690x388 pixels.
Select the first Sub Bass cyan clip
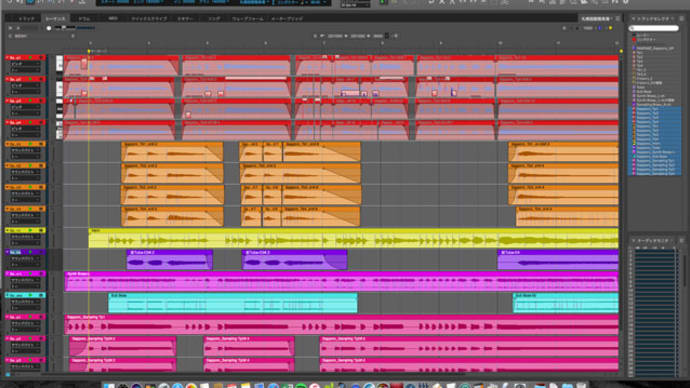[x=233, y=303]
